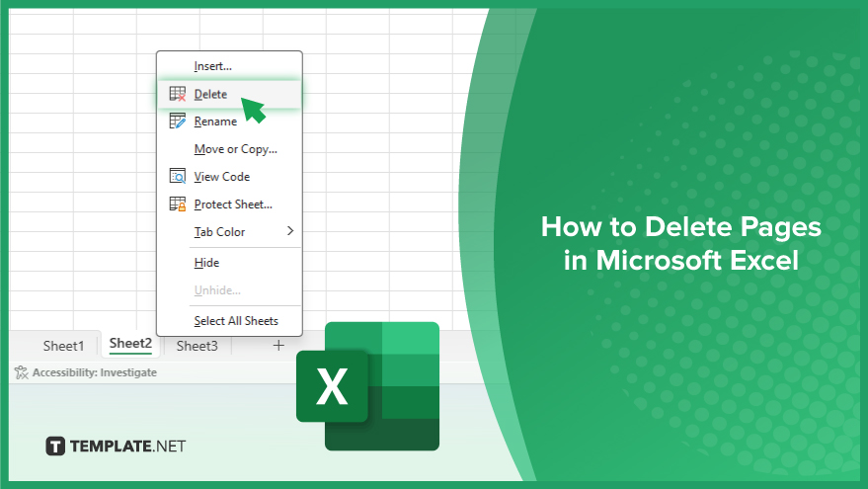Click the disabled Unhide... entry
The width and height of the screenshot is (868, 489).
click(x=229, y=290)
